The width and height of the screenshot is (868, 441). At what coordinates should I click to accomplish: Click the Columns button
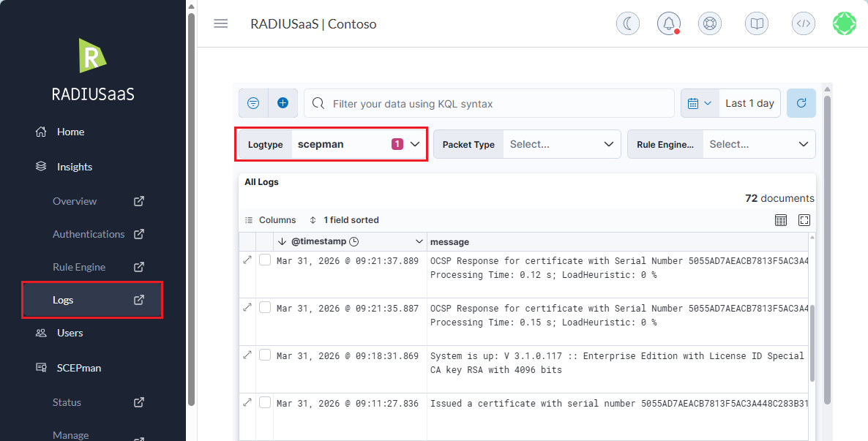click(270, 220)
